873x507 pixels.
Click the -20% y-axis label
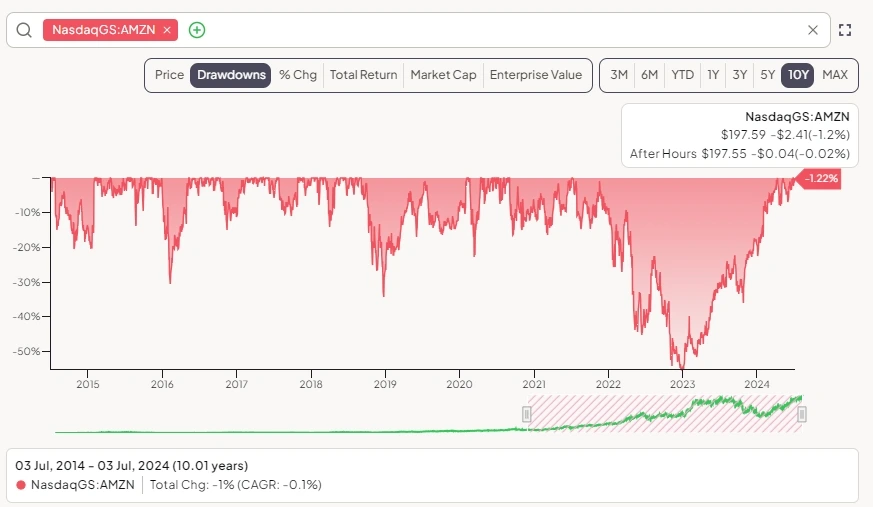25,248
